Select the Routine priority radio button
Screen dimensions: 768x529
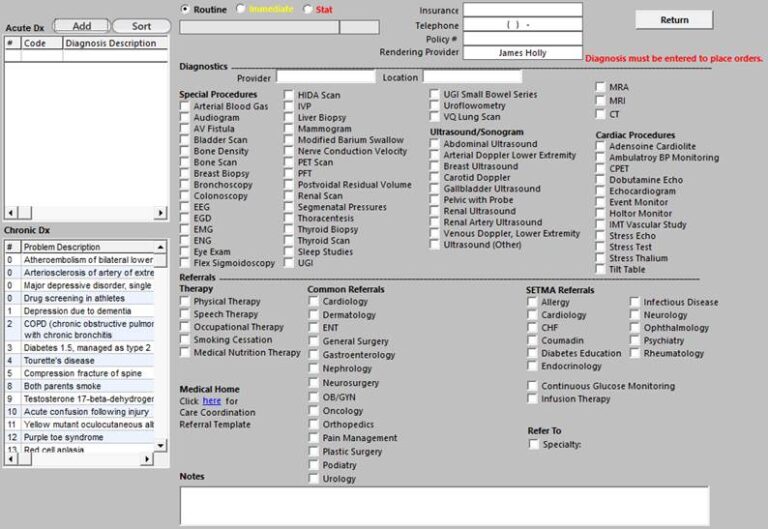(185, 9)
